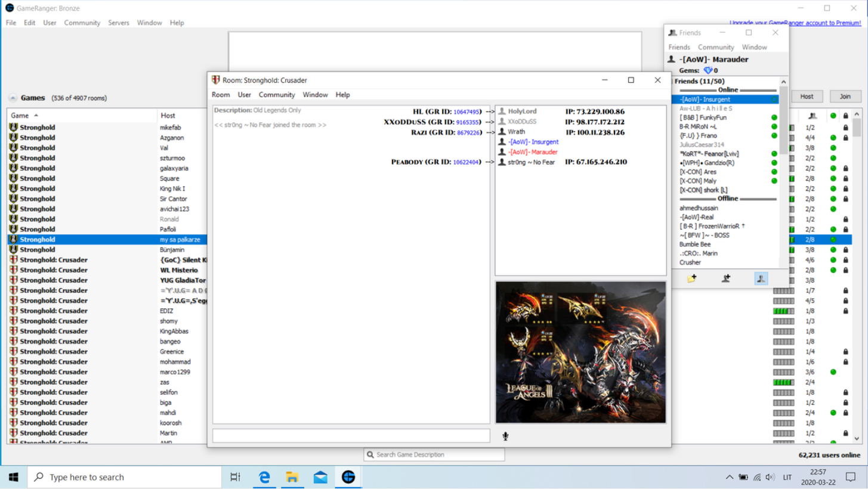This screenshot has height=489, width=868.
Task: Open the Help menu in the room window
Action: coord(342,95)
